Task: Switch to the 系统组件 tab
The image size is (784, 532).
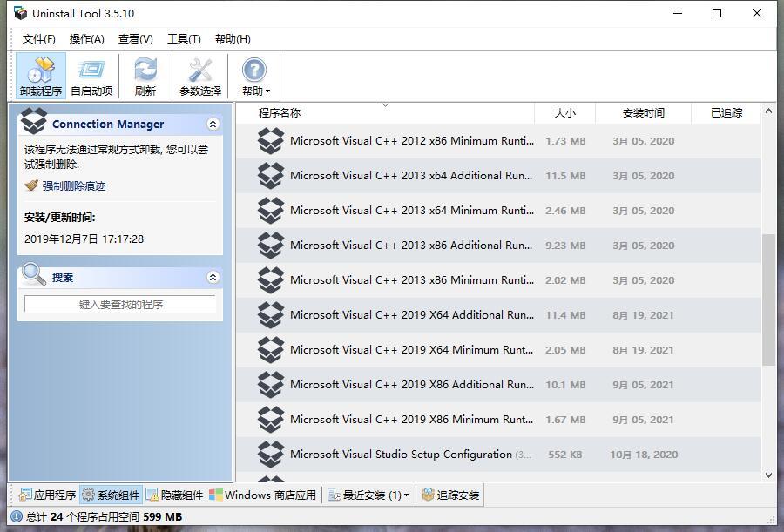Action: (x=111, y=495)
